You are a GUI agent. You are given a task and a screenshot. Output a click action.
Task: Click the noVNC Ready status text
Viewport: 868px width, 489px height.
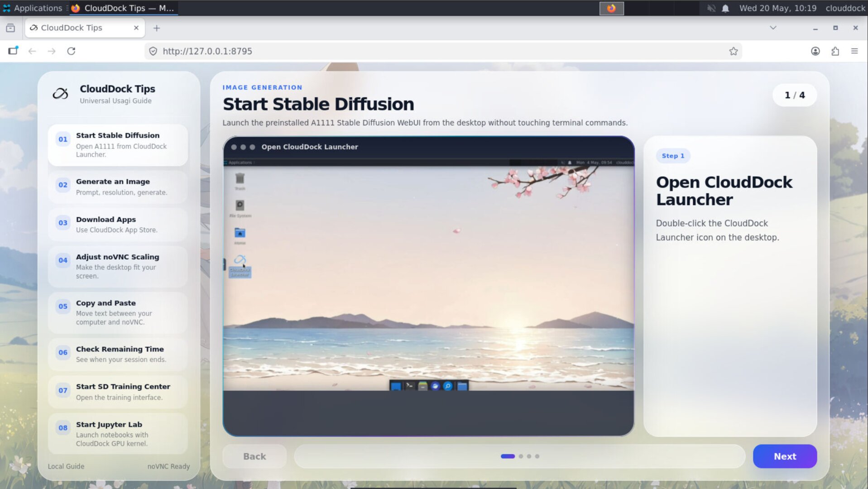pos(168,466)
